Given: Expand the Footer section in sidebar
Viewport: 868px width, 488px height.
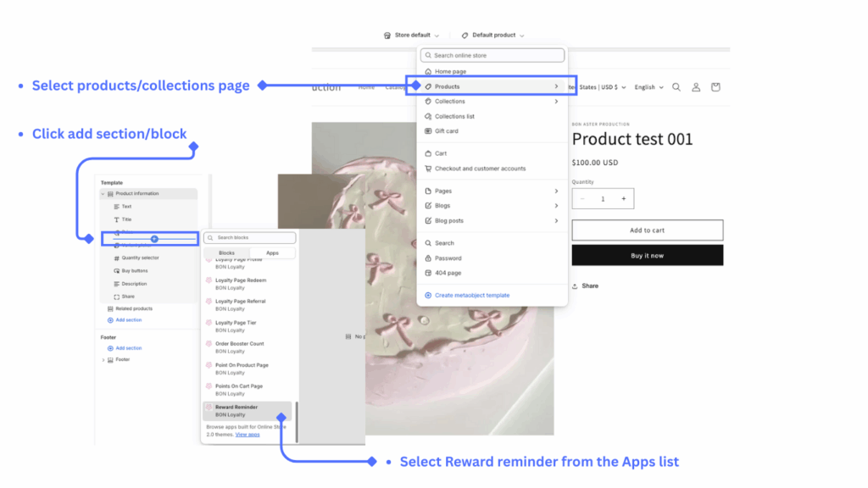Looking at the screenshot, I should [103, 360].
